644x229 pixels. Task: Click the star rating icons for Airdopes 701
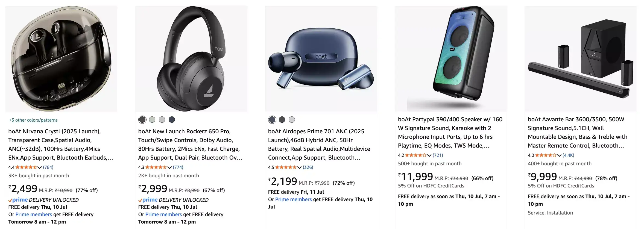point(286,167)
